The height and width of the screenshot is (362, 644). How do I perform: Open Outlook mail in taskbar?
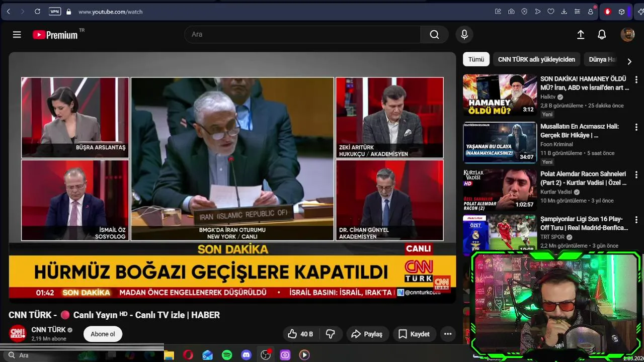[x=207, y=355]
